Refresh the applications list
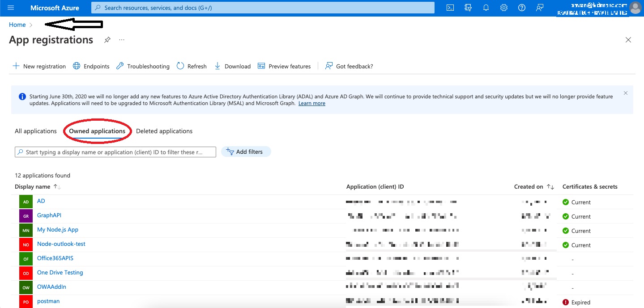The height and width of the screenshot is (308, 644). tap(192, 66)
